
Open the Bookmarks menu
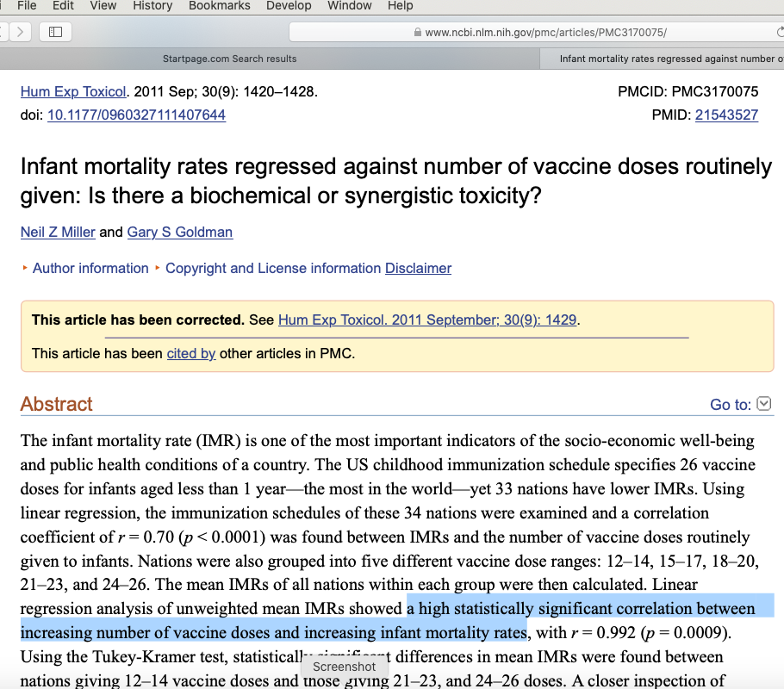click(x=220, y=6)
